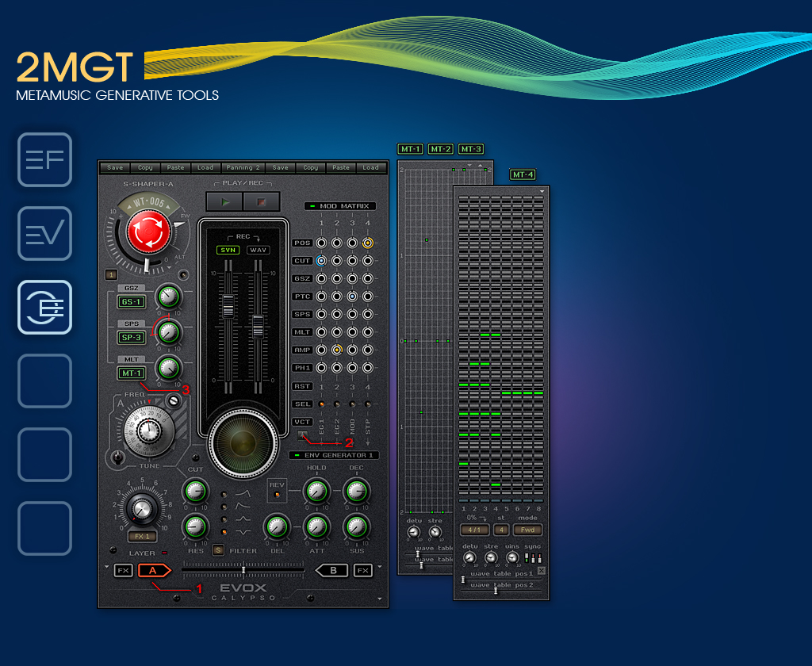The image size is (812, 666).
Task: Select layer B button
Action: pos(332,570)
